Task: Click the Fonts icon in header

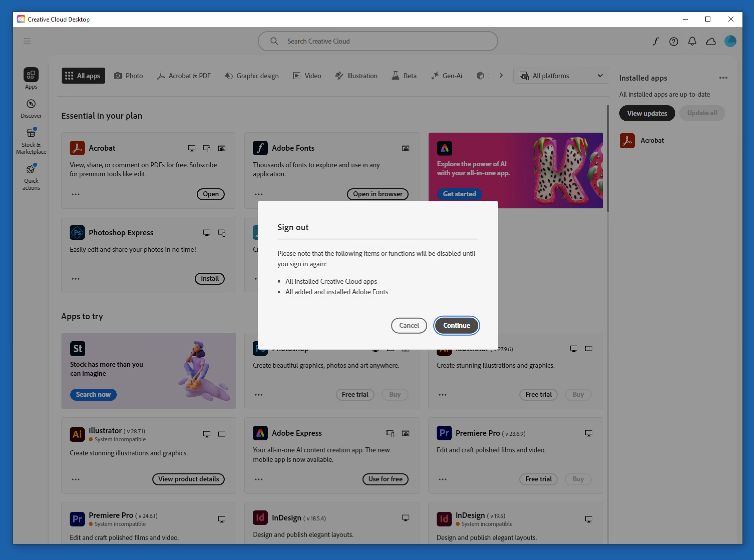Action: tap(656, 41)
